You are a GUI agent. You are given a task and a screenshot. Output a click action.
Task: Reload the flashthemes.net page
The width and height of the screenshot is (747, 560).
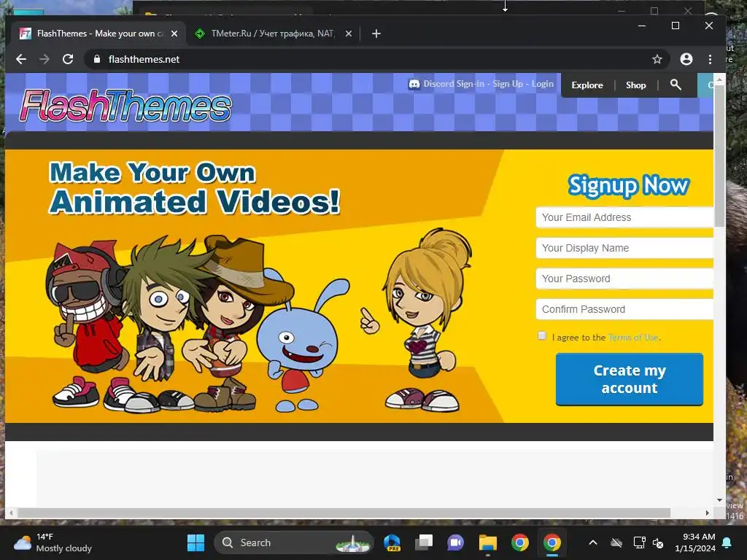tap(68, 59)
